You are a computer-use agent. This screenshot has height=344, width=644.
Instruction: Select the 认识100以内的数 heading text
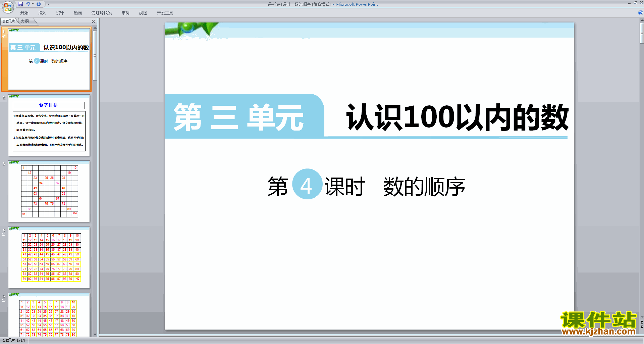tap(458, 117)
